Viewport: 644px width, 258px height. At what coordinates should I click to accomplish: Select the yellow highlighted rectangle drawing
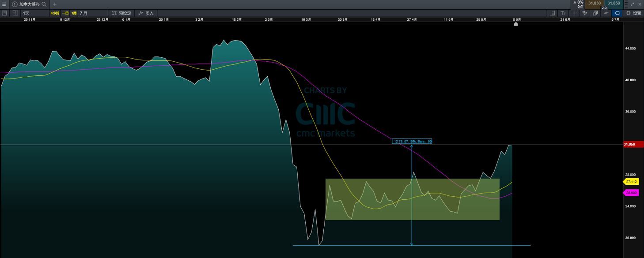click(x=413, y=199)
